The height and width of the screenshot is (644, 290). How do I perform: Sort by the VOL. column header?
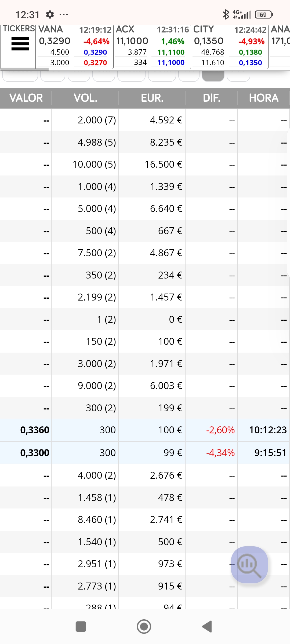tap(85, 98)
